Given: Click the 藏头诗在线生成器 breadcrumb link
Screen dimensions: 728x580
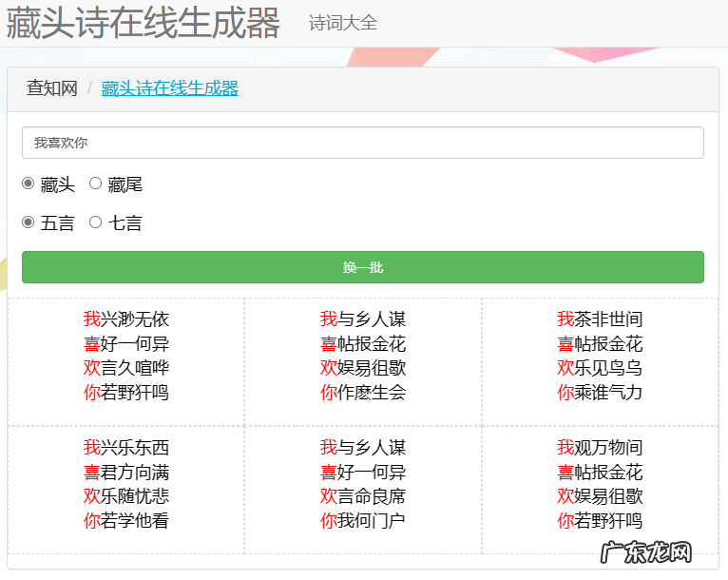Looking at the screenshot, I should (169, 88).
